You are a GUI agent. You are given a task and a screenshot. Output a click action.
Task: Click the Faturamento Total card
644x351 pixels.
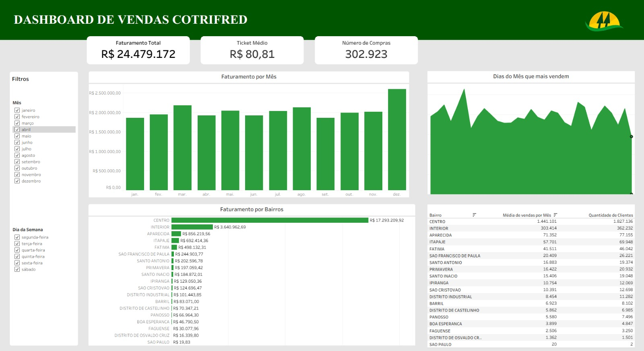138,50
